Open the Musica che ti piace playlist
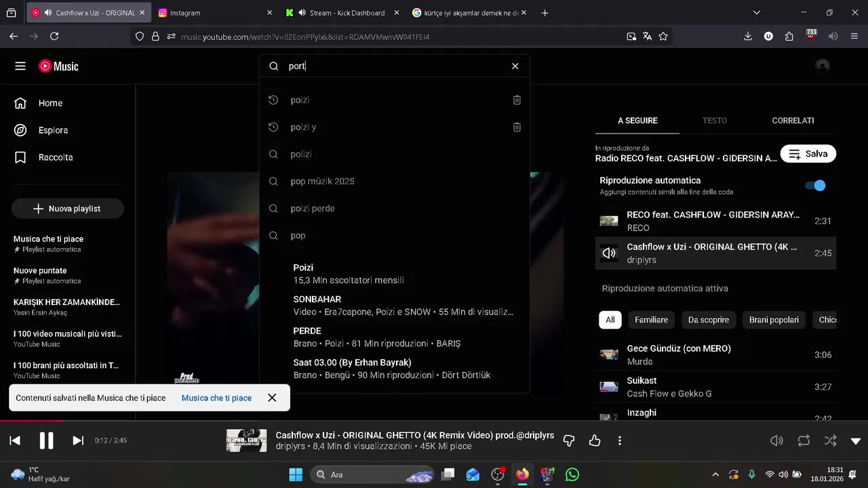Image resolution: width=868 pixels, height=488 pixels. tap(68, 244)
